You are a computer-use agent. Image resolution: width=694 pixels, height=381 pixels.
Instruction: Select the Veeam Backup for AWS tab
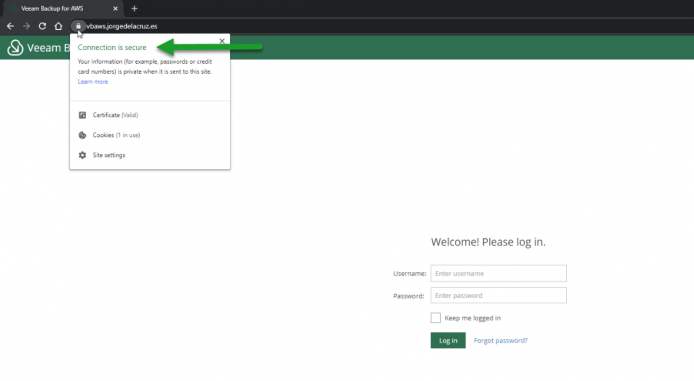(61, 8)
